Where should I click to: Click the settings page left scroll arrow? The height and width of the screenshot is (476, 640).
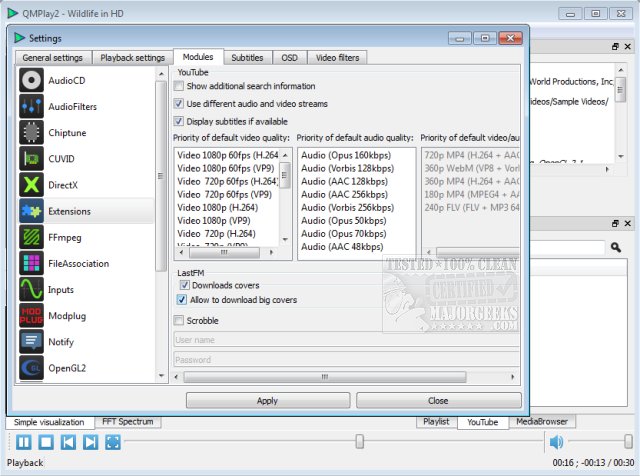tap(176, 377)
